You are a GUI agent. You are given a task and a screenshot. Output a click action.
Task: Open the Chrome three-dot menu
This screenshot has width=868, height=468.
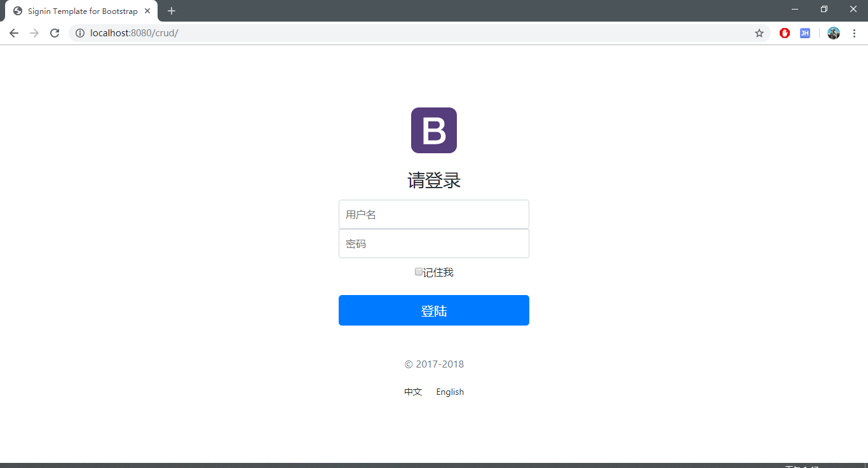(855, 32)
